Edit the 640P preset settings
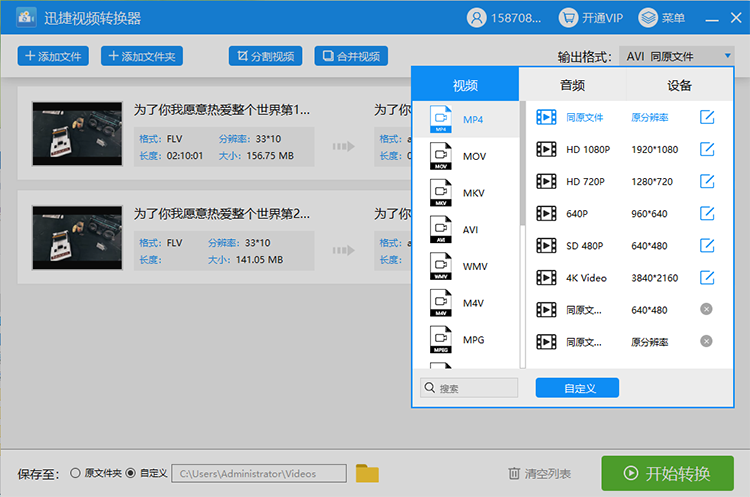Screen dimensions: 750x497 (x=707, y=213)
